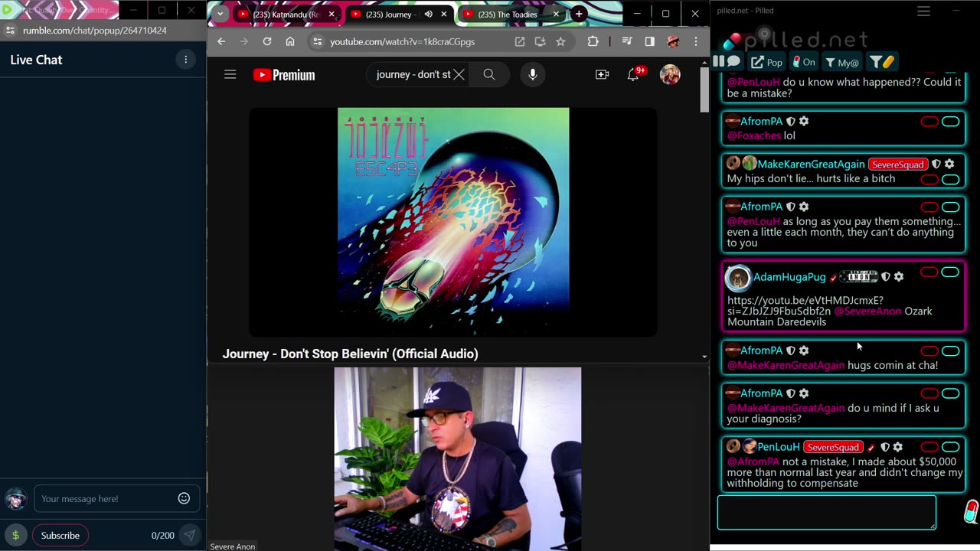The width and height of the screenshot is (980, 551).
Task: Clear the YouTube search box text
Action: click(x=459, y=74)
